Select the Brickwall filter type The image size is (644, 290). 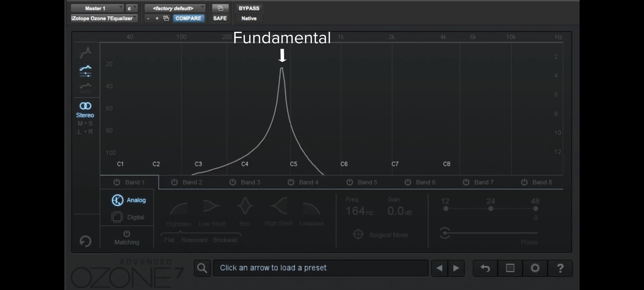tap(225, 240)
